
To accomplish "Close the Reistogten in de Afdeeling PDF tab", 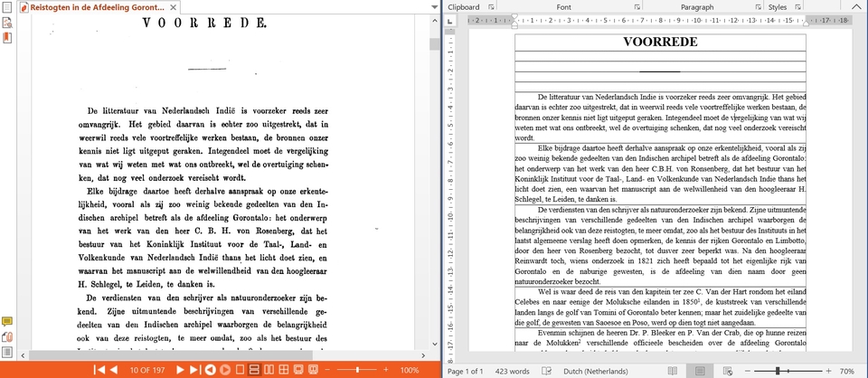I will [x=174, y=8].
